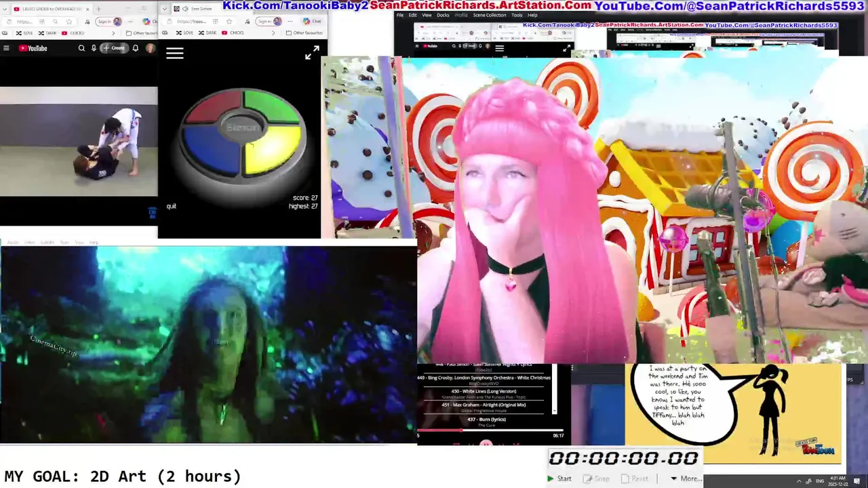Image resolution: width=868 pixels, height=488 pixels.
Task: Open browser settings ellipsis in Simon window
Action: [x=290, y=22]
